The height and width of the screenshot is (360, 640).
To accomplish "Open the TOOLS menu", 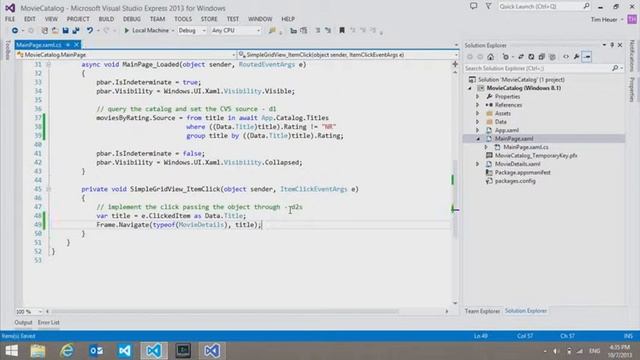I will click(x=183, y=19).
